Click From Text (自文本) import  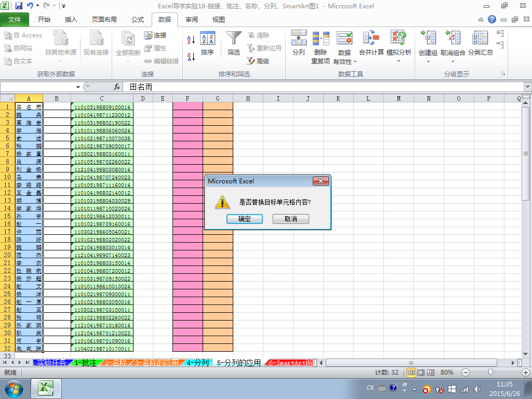pos(18,61)
